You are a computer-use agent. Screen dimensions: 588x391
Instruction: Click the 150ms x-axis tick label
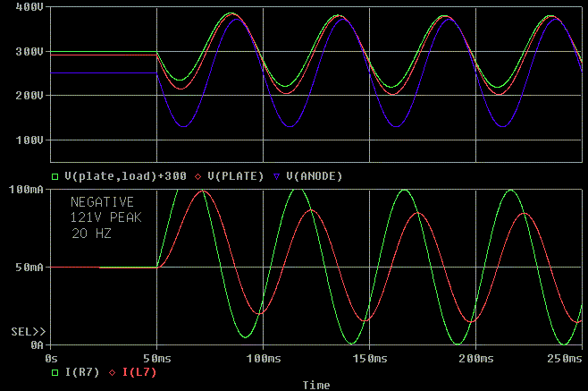pos(369,358)
